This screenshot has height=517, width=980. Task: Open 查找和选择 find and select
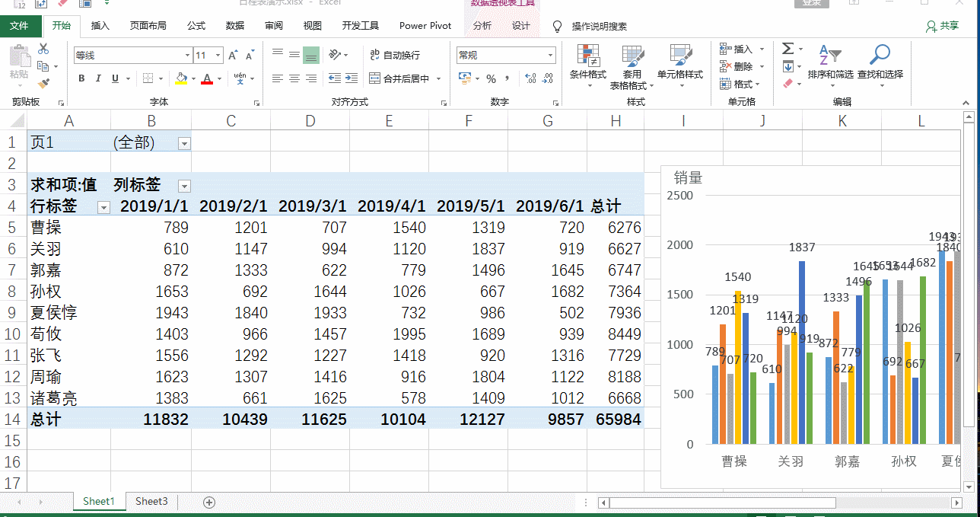[880, 66]
